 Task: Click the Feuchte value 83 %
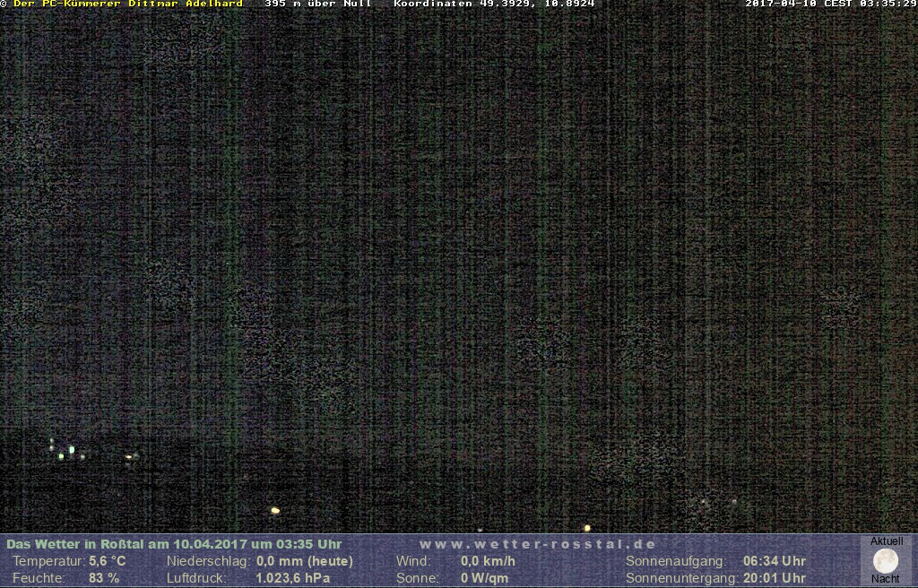point(104,578)
